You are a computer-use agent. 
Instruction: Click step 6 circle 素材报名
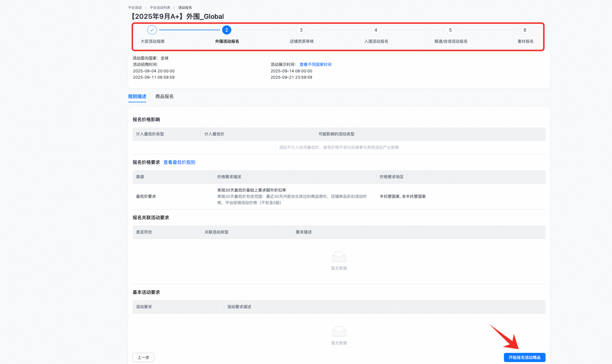click(525, 30)
